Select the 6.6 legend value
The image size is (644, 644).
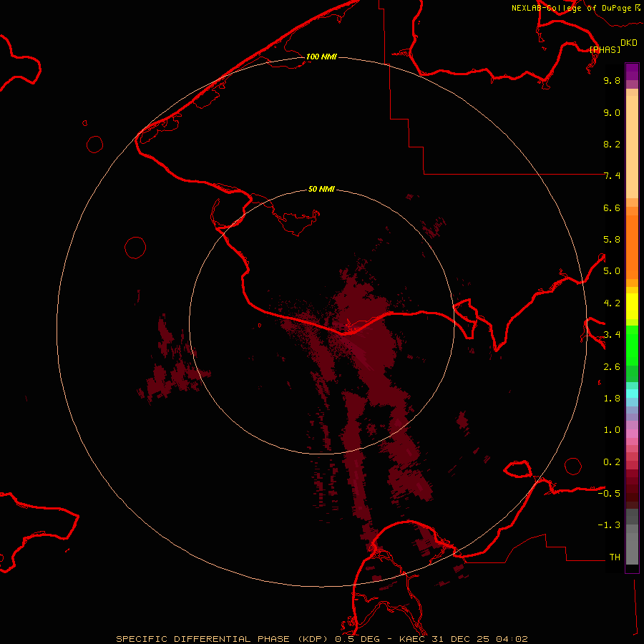coord(612,208)
